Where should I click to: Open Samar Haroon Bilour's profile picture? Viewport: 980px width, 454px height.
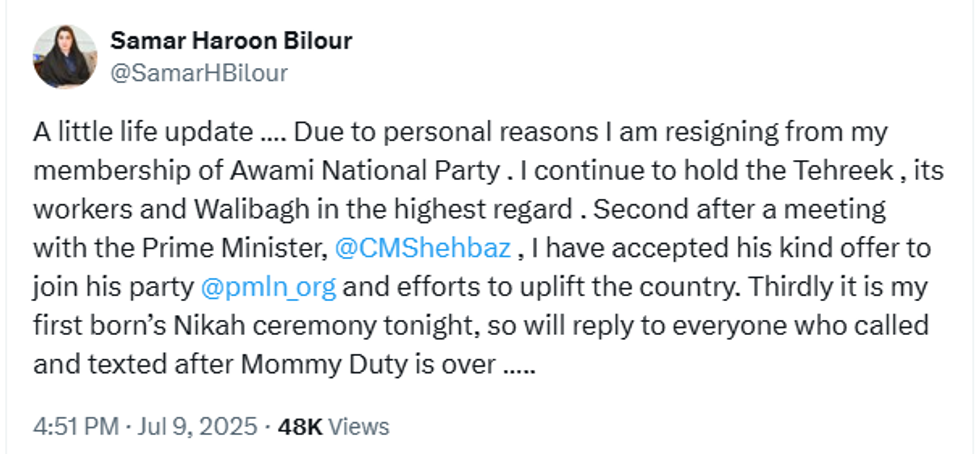point(65,56)
